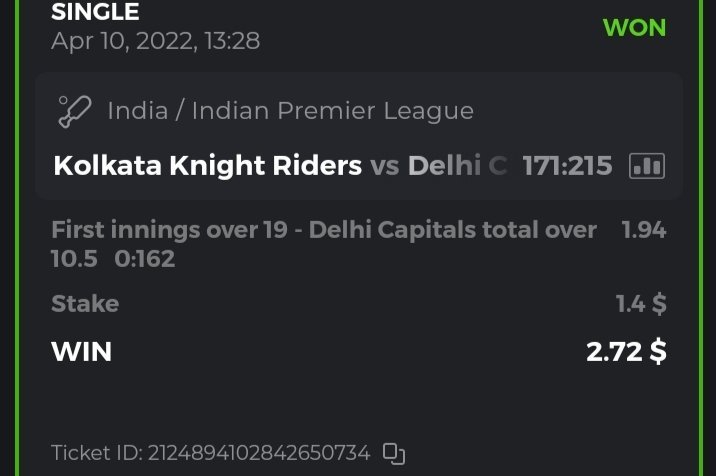Click the Stake label
The height and width of the screenshot is (476, 716).
[85, 303]
